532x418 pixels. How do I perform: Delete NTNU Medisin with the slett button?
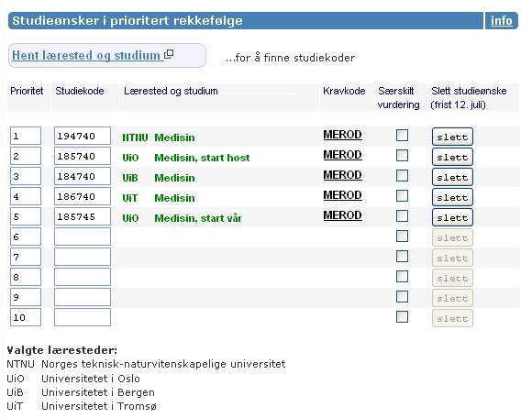point(452,137)
